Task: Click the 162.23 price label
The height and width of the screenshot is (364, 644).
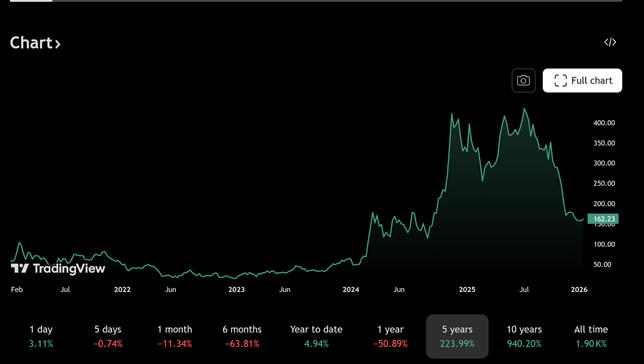Action: click(x=603, y=218)
